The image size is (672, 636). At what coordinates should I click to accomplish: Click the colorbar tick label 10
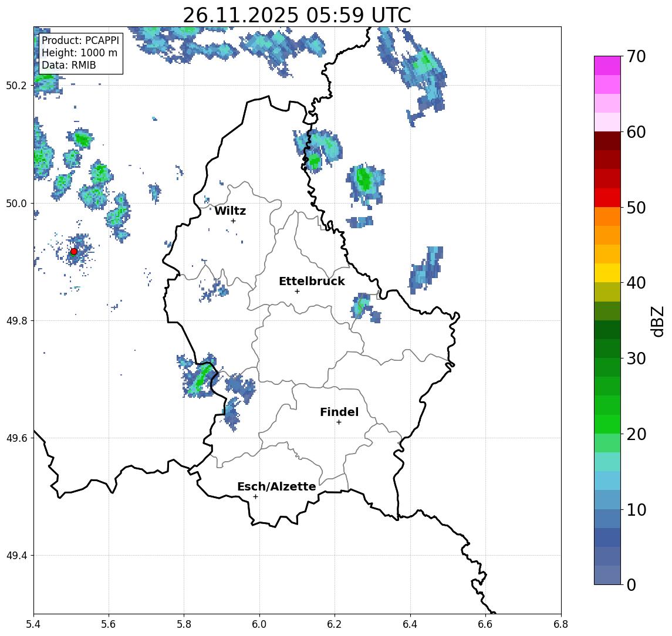(x=636, y=509)
